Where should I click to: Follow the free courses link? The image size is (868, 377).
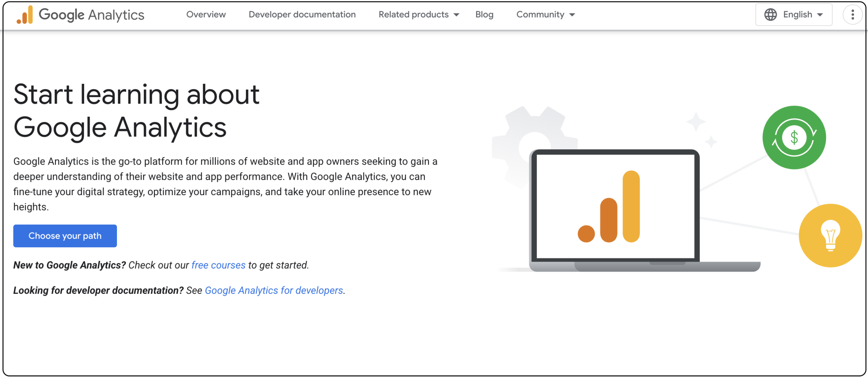coord(218,265)
